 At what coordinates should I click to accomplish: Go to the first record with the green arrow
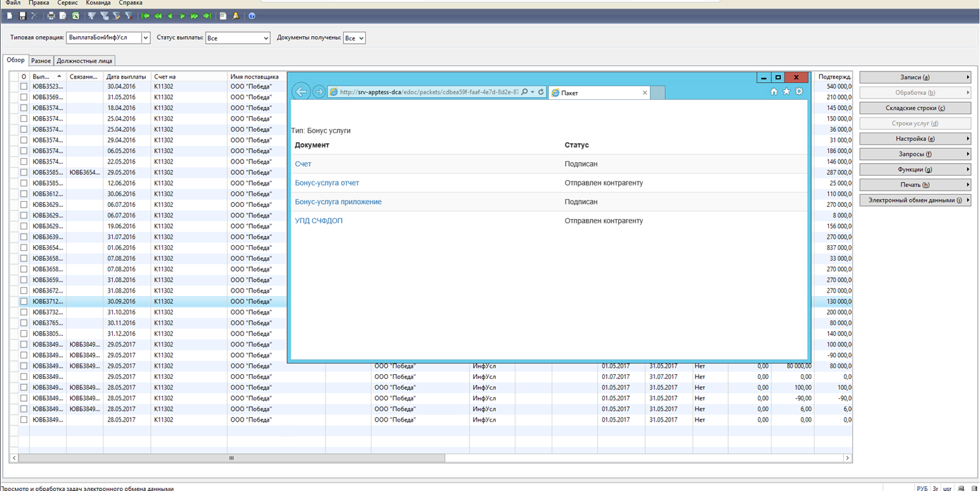click(145, 16)
